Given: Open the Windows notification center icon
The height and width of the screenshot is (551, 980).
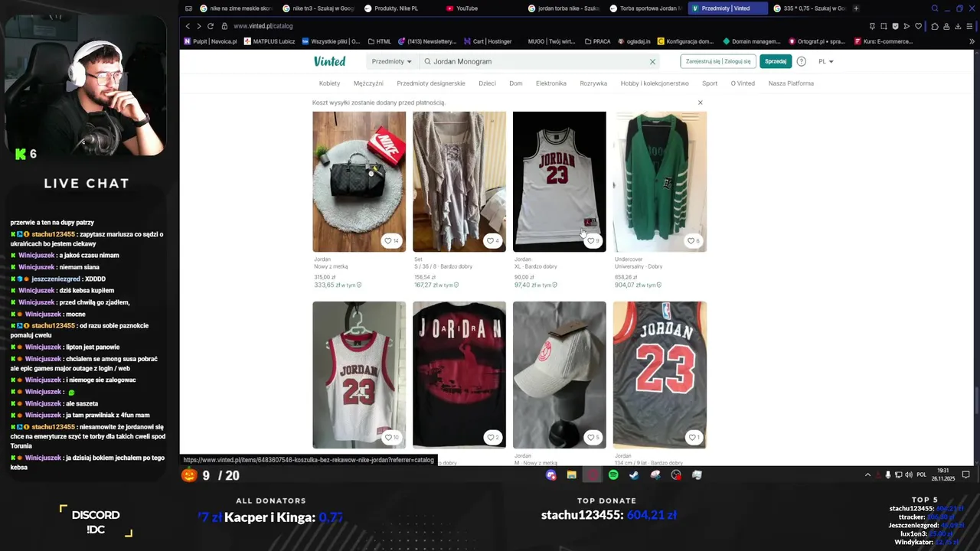Looking at the screenshot, I should pos(965,474).
